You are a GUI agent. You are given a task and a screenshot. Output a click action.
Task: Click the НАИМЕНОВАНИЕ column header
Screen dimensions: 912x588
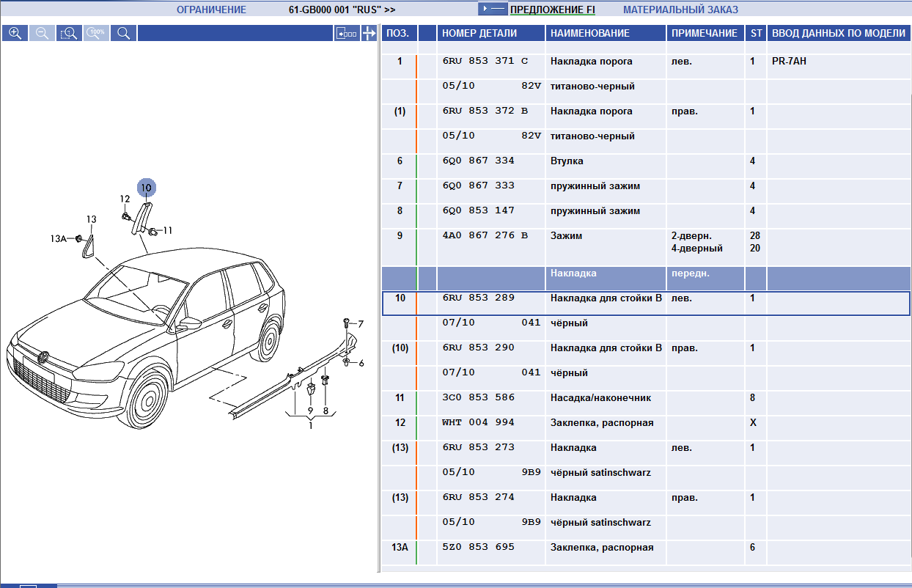pos(589,33)
